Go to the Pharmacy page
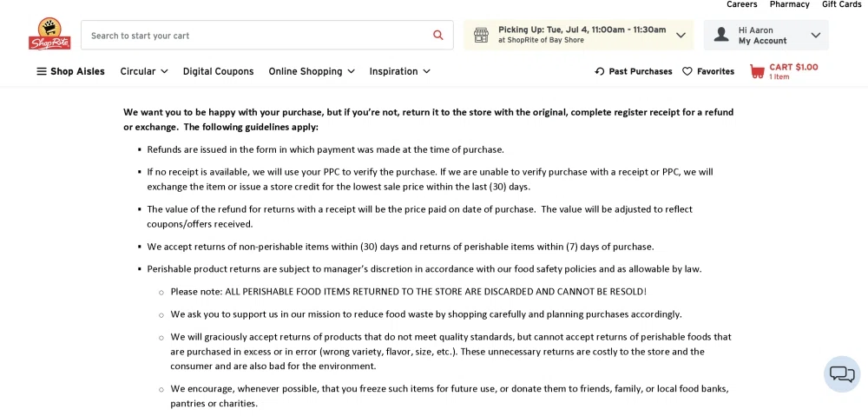The image size is (868, 416). tap(789, 4)
